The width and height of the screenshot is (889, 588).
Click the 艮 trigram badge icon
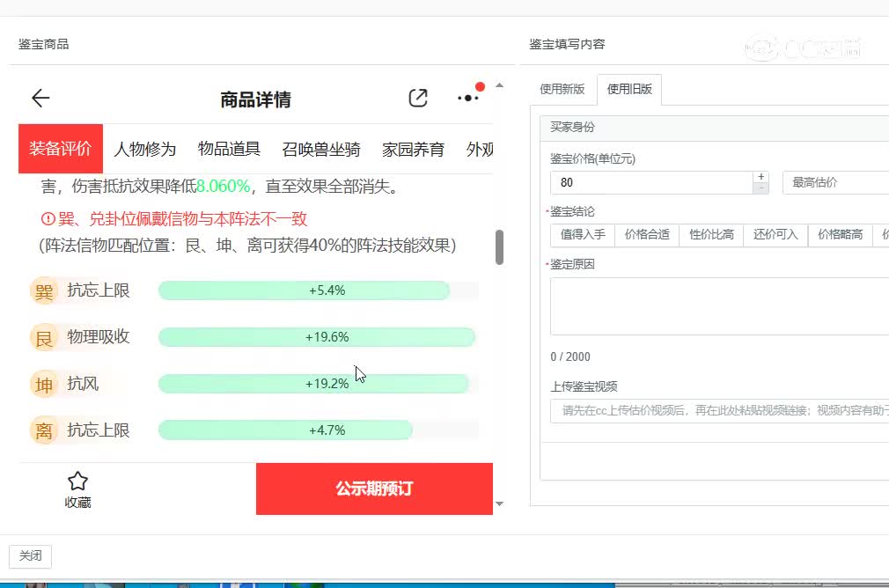tap(43, 337)
